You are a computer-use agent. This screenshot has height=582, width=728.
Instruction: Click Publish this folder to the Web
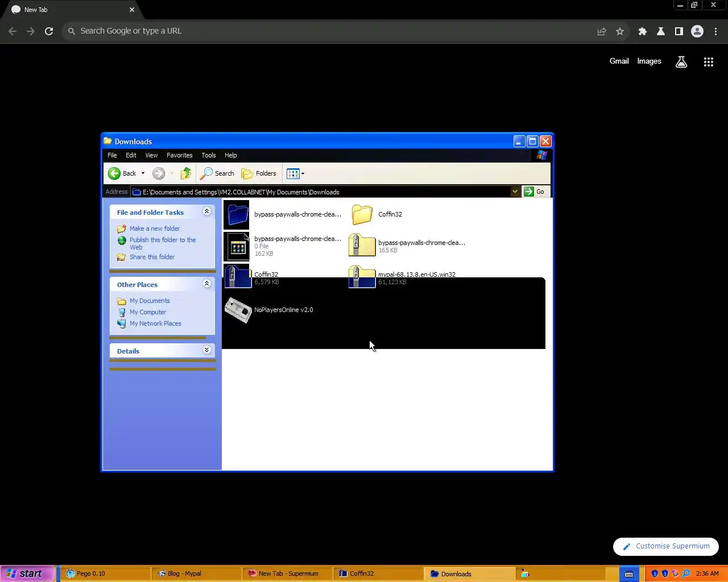tap(163, 243)
